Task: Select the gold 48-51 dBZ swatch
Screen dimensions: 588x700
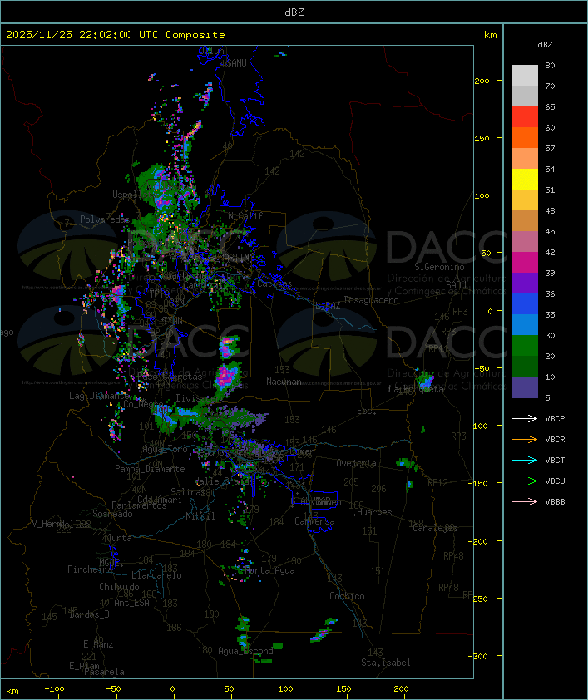Action: point(525,200)
